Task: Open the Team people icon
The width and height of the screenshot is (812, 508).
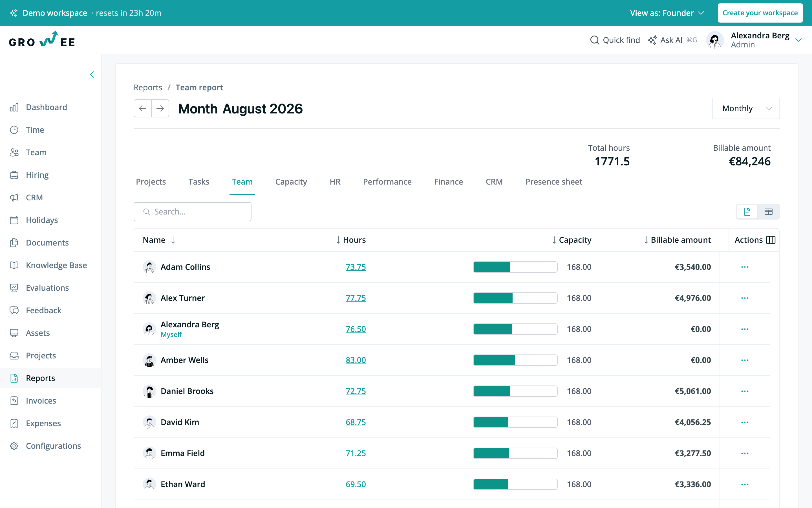Action: tap(14, 152)
